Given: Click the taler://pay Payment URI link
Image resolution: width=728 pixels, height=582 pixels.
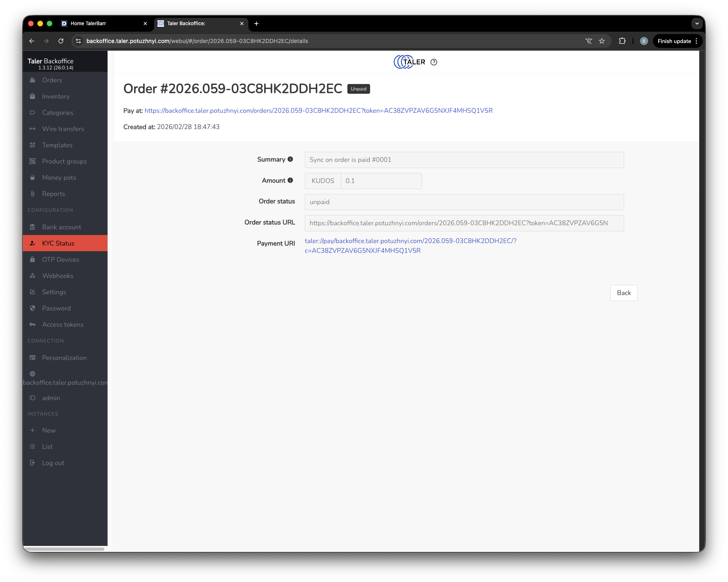Looking at the screenshot, I should (410, 241).
